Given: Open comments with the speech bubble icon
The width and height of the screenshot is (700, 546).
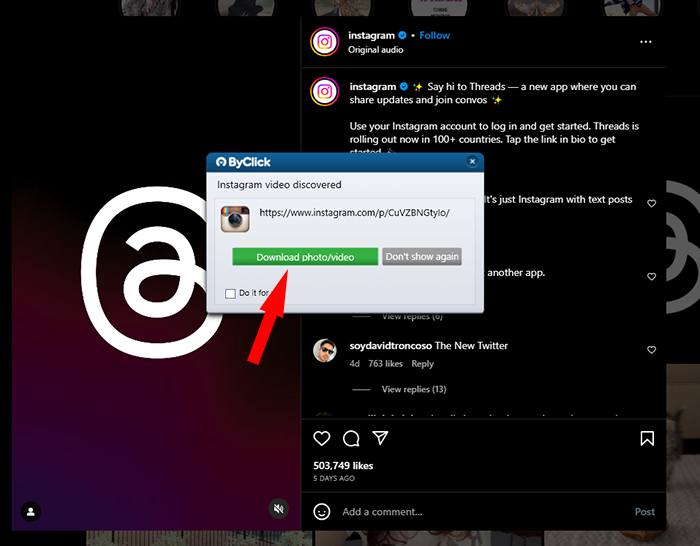Looking at the screenshot, I should [351, 438].
